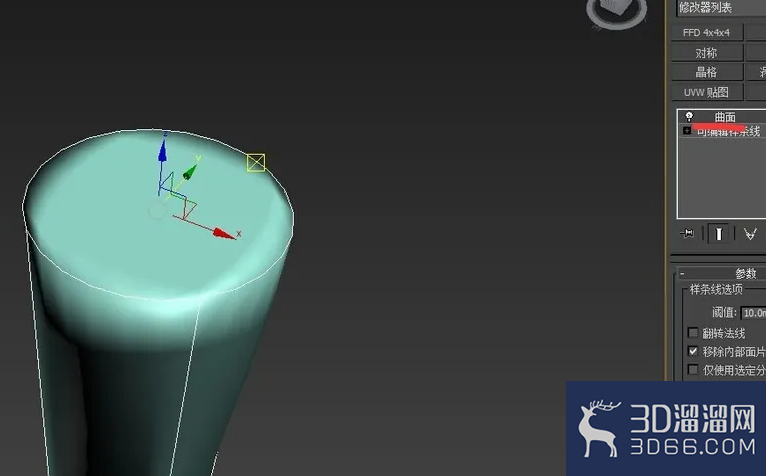This screenshot has width=766, height=476.
Task: Expand the 可编辑样条线 stack entry
Action: [x=687, y=130]
